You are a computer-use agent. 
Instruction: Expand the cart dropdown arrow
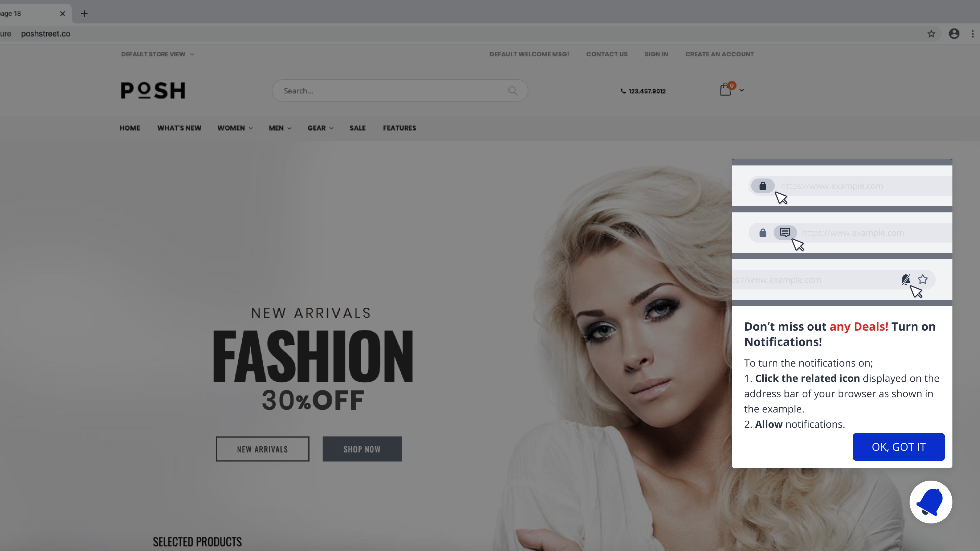pos(741,90)
